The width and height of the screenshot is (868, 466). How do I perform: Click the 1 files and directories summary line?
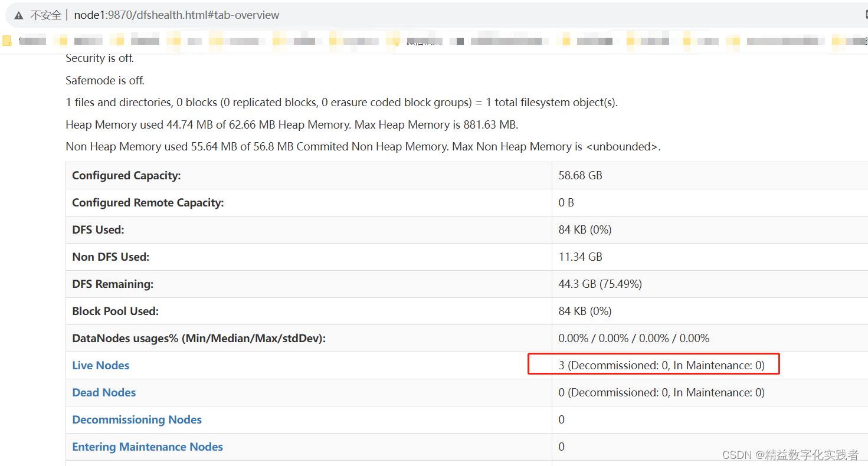342,102
